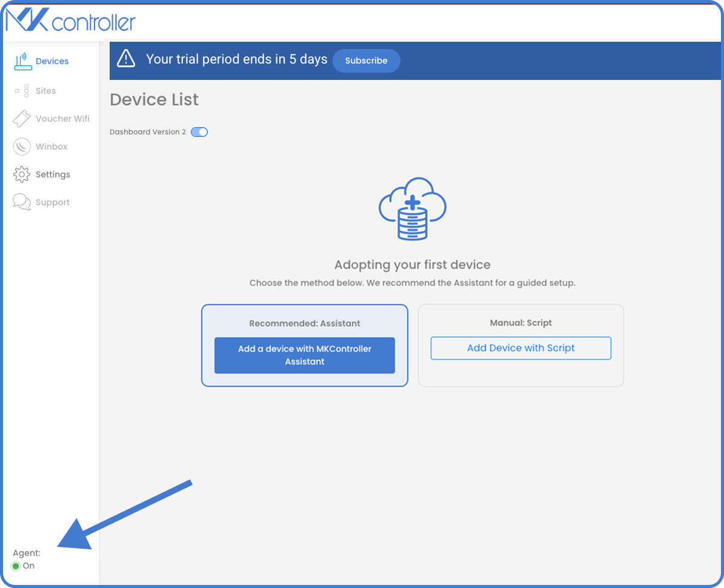Add a device with MKController Assistant

click(304, 355)
